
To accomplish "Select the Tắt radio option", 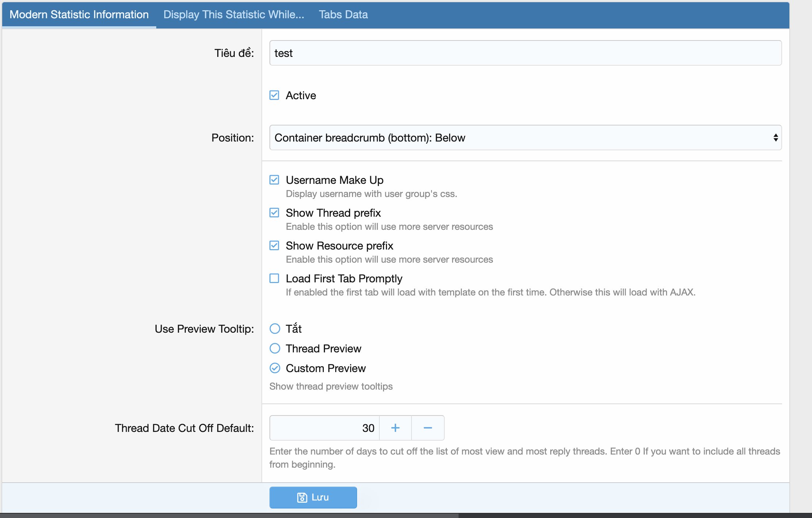I will coord(275,329).
